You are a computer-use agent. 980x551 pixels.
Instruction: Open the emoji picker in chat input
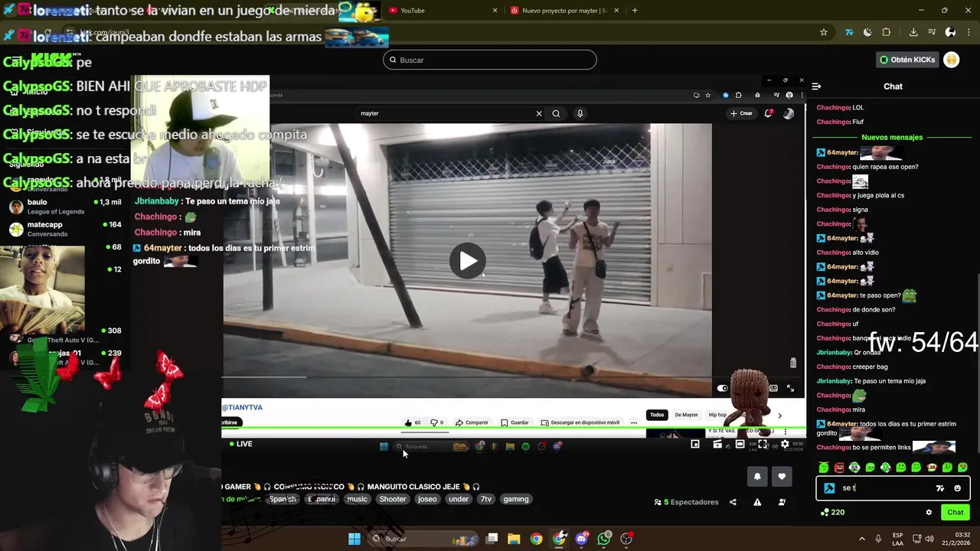click(x=957, y=488)
